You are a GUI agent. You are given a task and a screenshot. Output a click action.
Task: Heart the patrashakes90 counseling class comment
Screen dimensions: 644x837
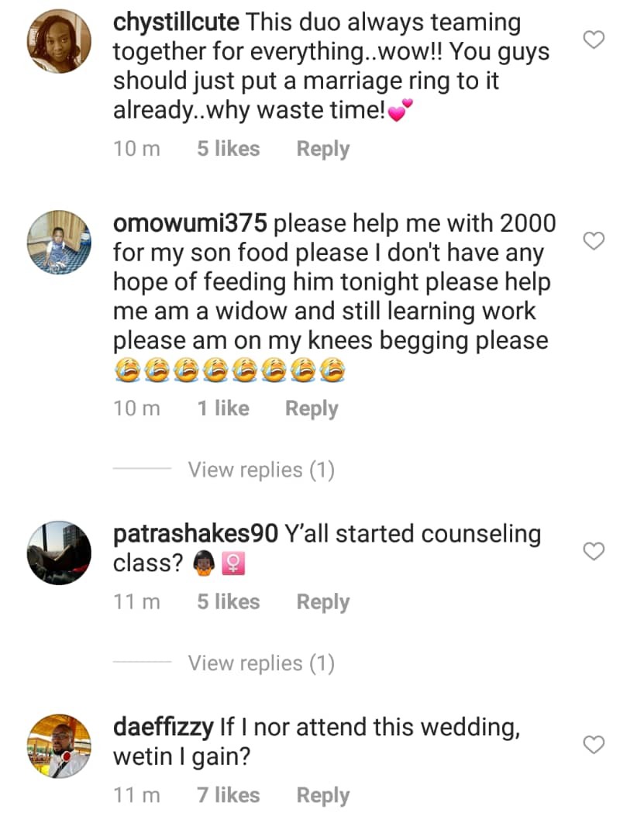593,551
